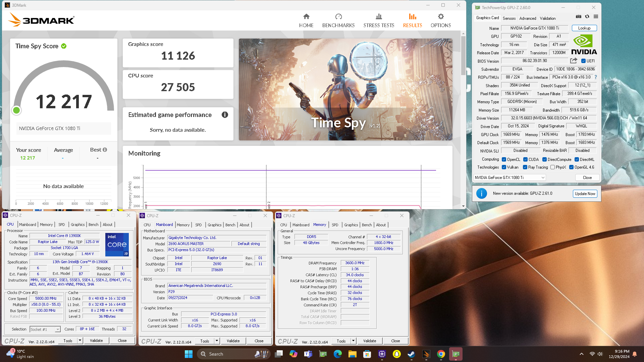
Task: Click the About tab in the CPU-Z Memory window
Action: [x=381, y=225]
